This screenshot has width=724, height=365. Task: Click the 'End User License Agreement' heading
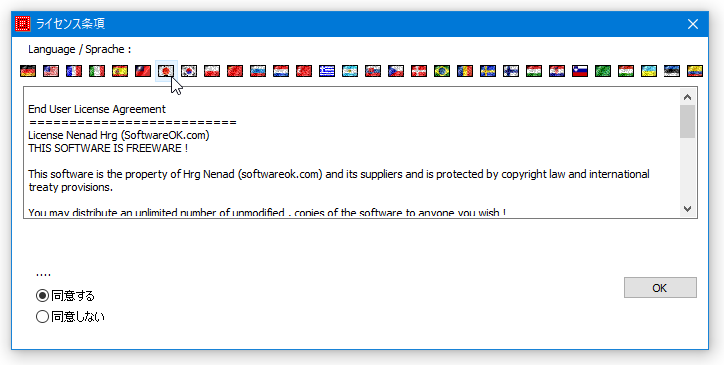click(97, 110)
